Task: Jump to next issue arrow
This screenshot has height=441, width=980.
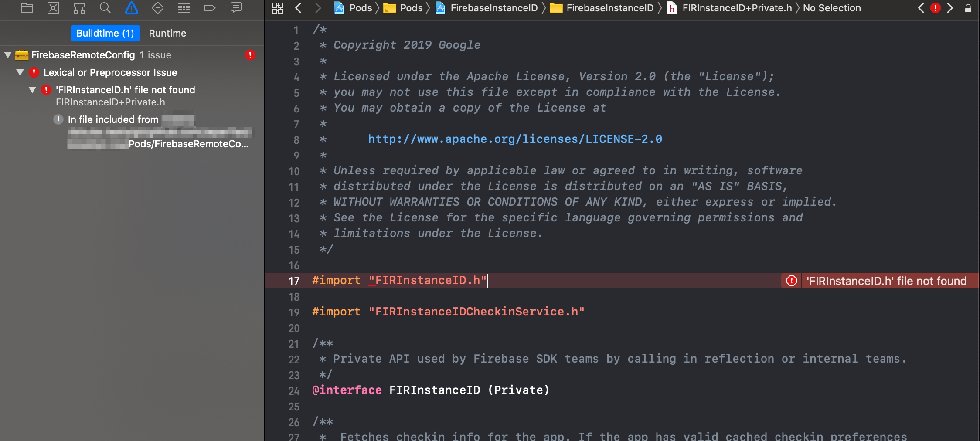Action: tap(950, 8)
